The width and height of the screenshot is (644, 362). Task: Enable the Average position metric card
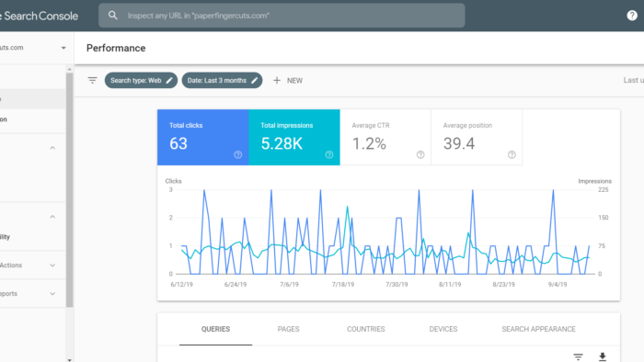[x=477, y=137]
